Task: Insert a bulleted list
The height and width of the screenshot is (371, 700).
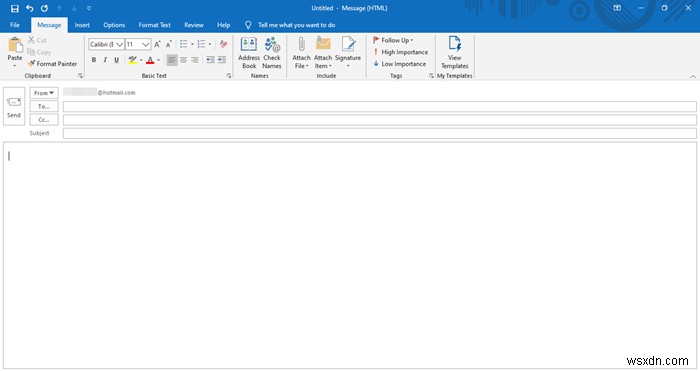Action: point(183,44)
